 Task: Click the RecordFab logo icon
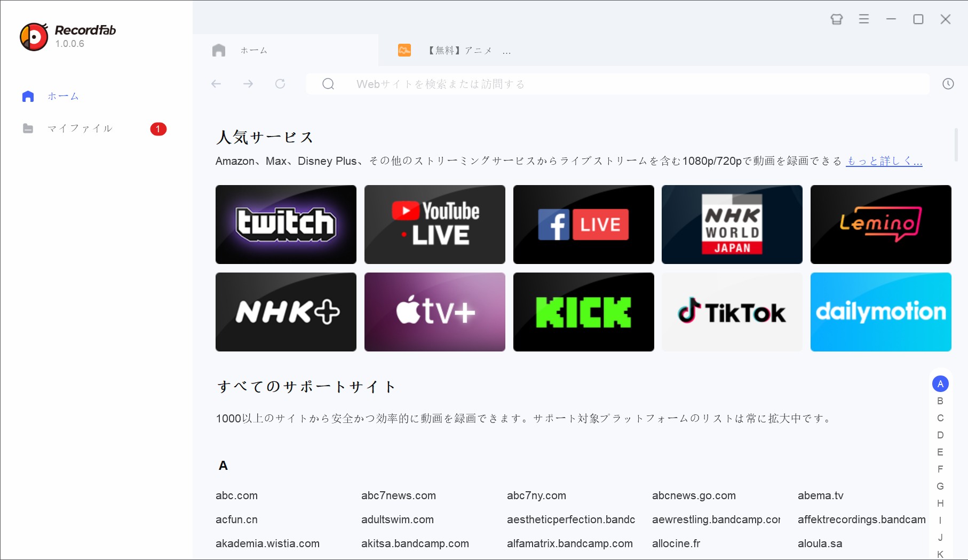[34, 37]
